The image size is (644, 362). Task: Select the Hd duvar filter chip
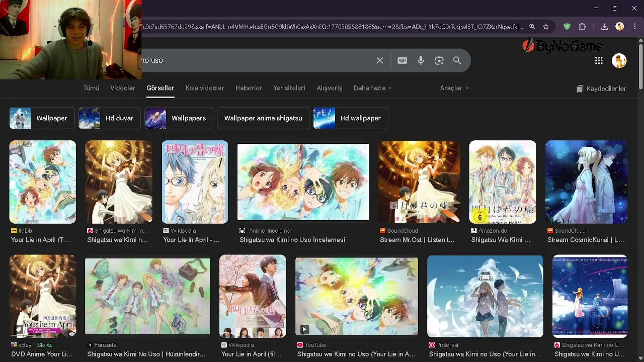pyautogui.click(x=109, y=118)
